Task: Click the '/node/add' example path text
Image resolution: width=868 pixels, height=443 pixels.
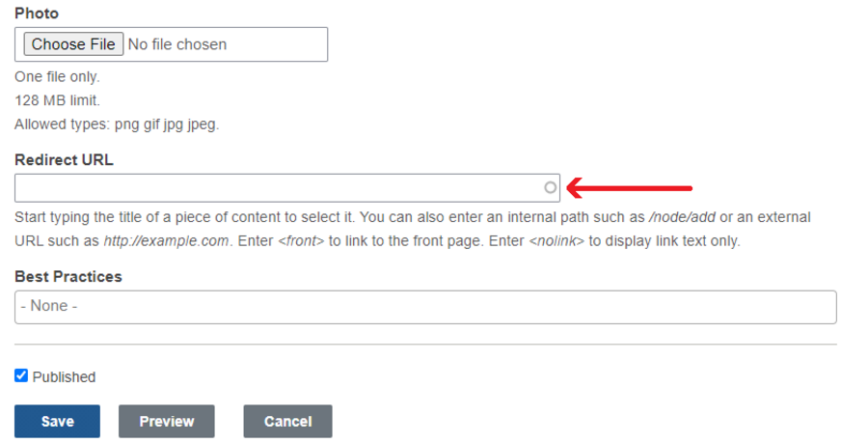Action: [x=682, y=217]
